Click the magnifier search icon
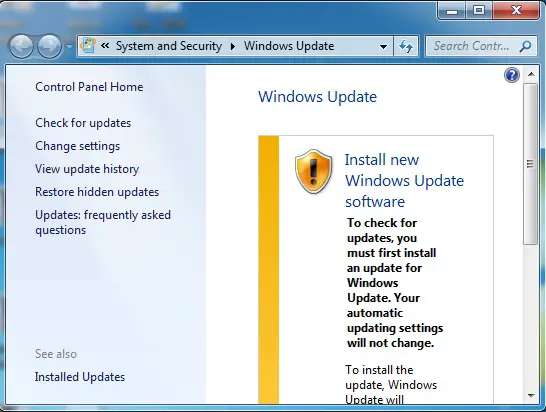The width and height of the screenshot is (546, 412). tap(525, 46)
